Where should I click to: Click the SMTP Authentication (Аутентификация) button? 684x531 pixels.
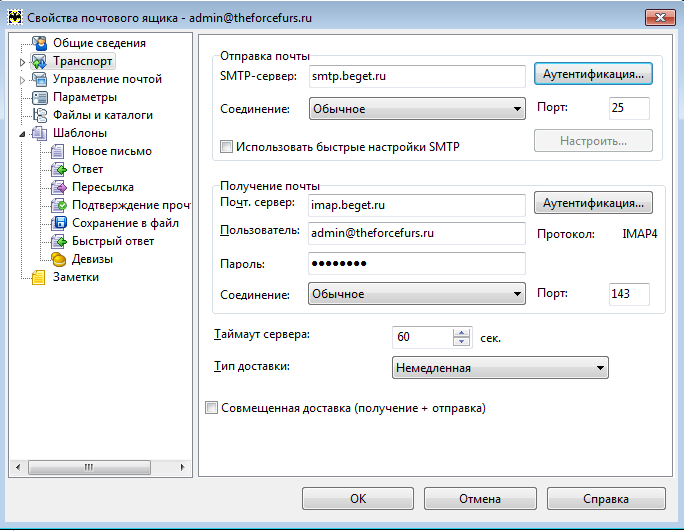pyautogui.click(x=593, y=74)
